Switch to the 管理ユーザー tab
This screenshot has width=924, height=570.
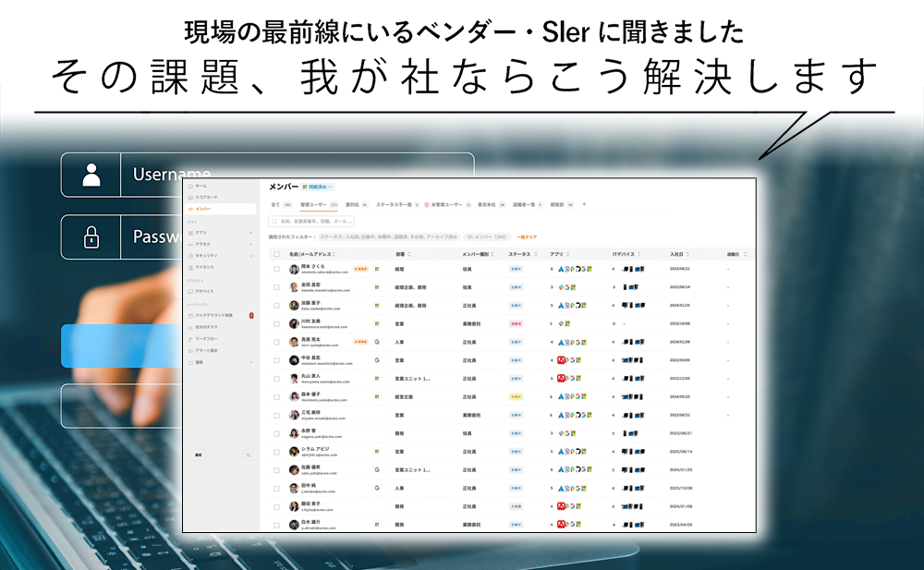(x=319, y=205)
